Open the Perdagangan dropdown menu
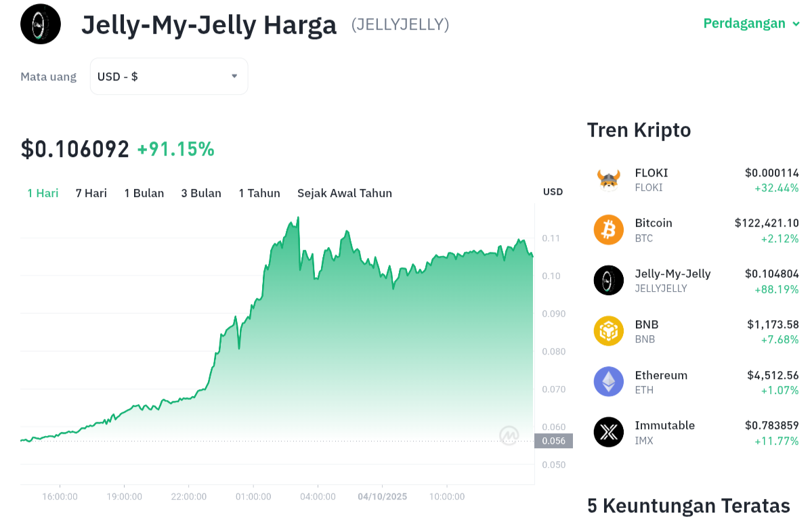Viewport: 812px width, 522px height. tap(752, 24)
